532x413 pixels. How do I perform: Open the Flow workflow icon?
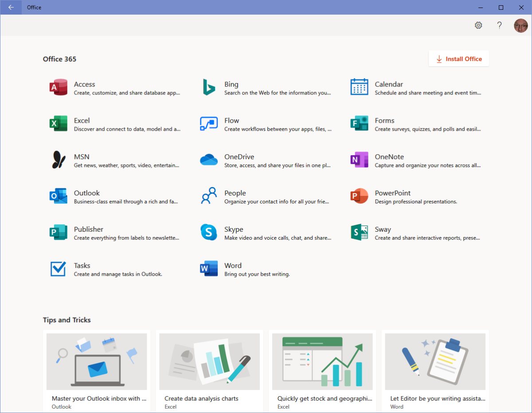click(x=209, y=124)
